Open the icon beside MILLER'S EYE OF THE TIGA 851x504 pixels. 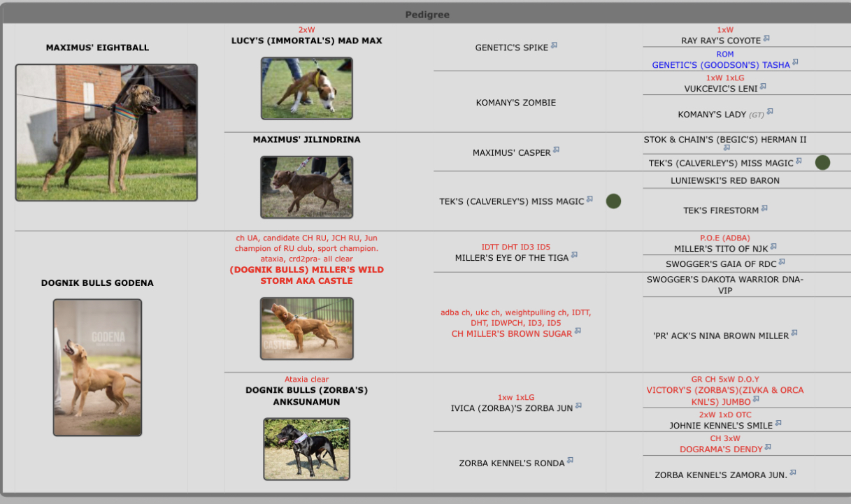coord(574,255)
